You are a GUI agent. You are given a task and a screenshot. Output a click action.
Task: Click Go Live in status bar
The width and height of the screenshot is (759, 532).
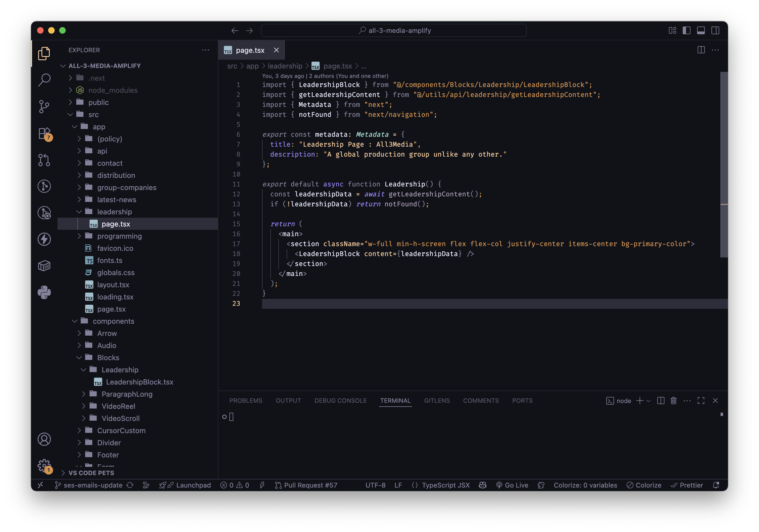click(x=512, y=485)
